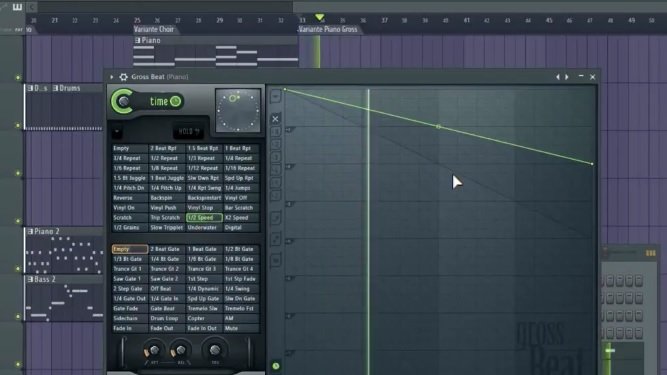Select the Gate Fade volume preset
This screenshot has width=667, height=375.
click(x=130, y=309)
